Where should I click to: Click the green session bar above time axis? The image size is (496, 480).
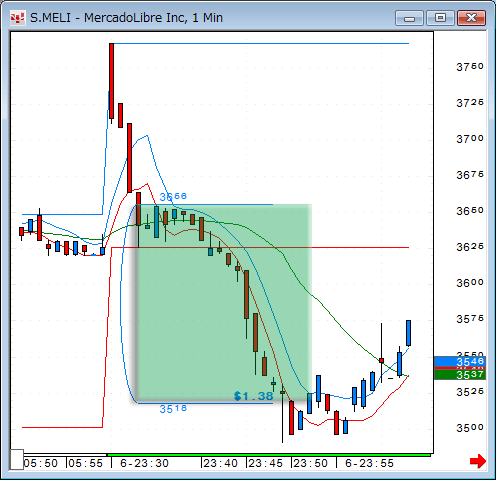click(269, 455)
